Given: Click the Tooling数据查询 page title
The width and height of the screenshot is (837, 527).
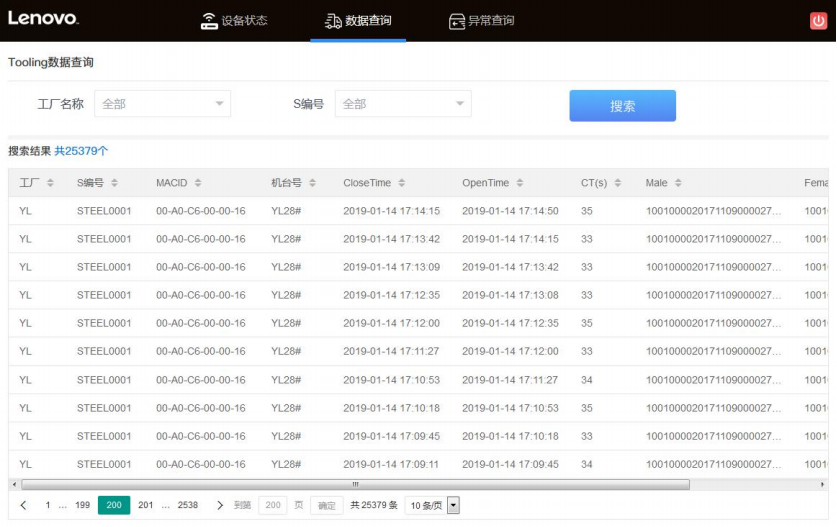Looking at the screenshot, I should pos(51,62).
